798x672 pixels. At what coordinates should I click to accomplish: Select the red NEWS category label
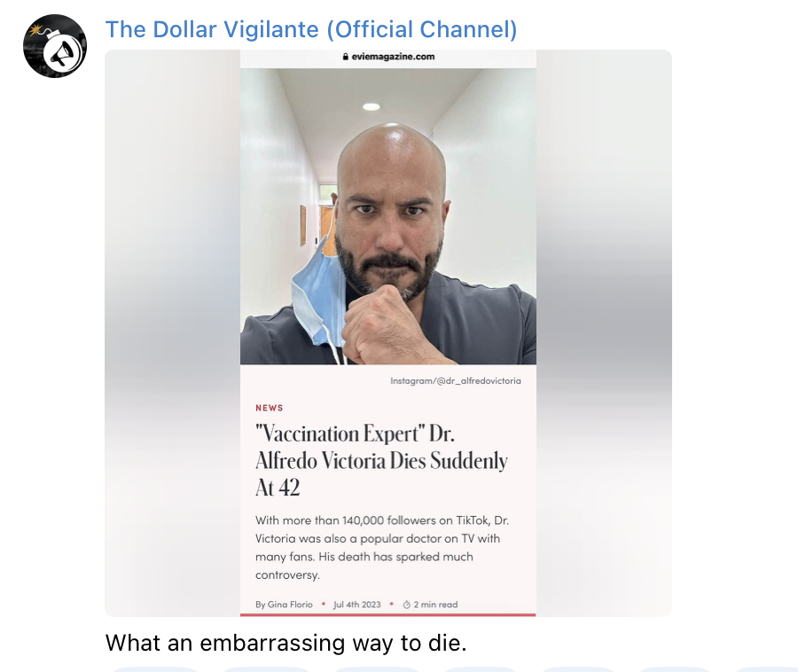[270, 408]
